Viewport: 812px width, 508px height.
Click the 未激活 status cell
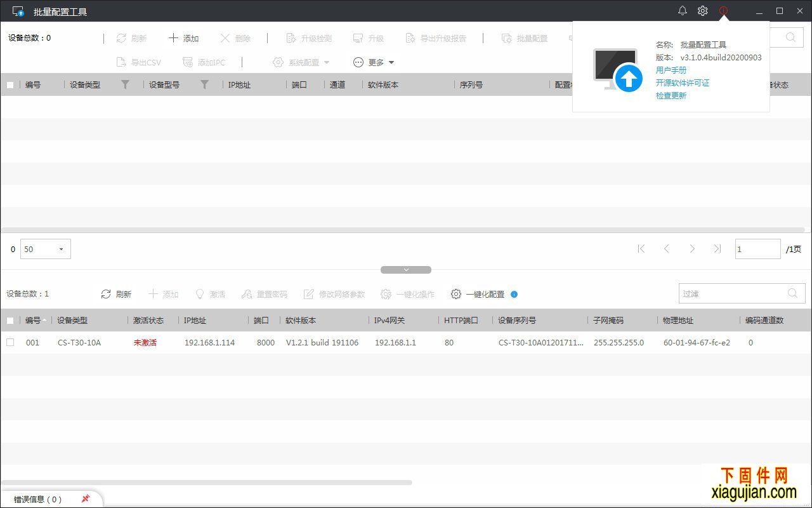(x=145, y=342)
